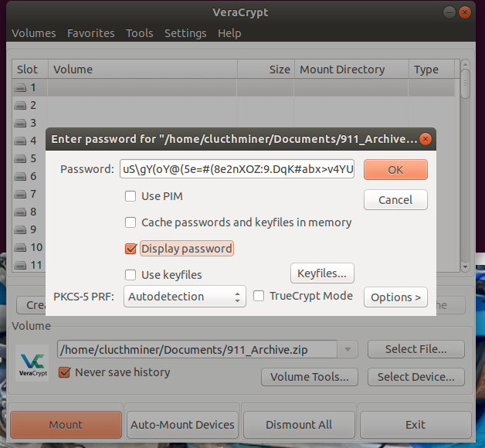
Task: Enable the Use PIM checkbox
Action: pos(131,196)
